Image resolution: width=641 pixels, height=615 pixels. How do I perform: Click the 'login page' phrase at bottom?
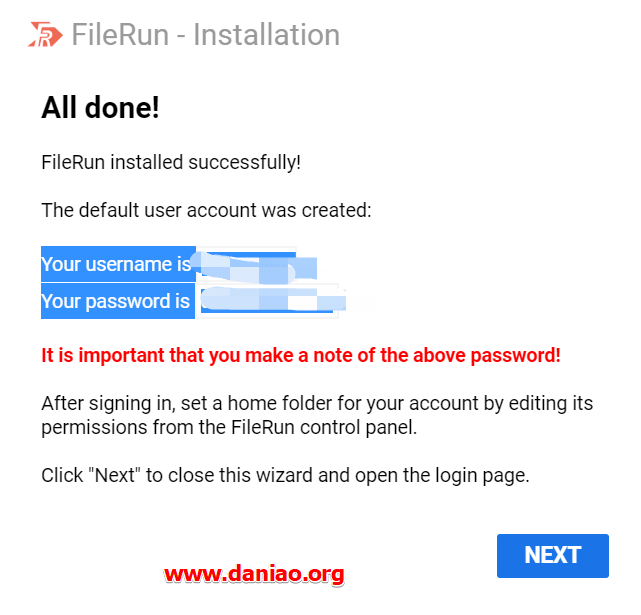tap(482, 476)
